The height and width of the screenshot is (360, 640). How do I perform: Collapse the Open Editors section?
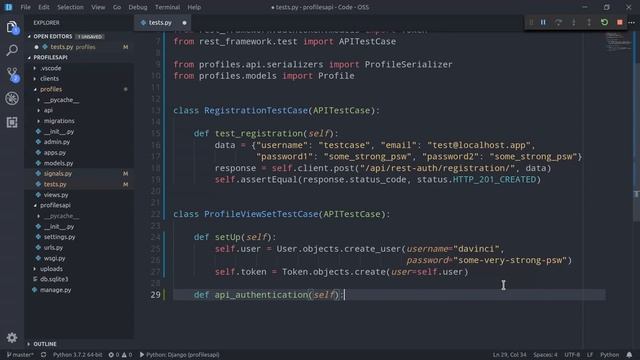click(x=53, y=36)
